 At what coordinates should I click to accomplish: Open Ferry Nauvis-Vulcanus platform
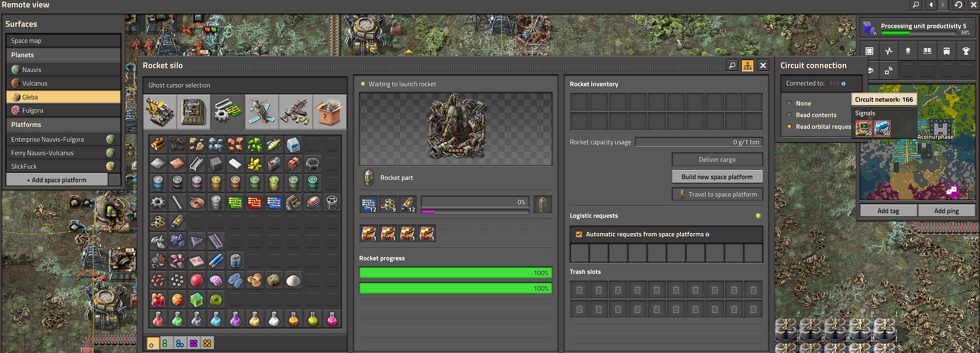coord(63,153)
